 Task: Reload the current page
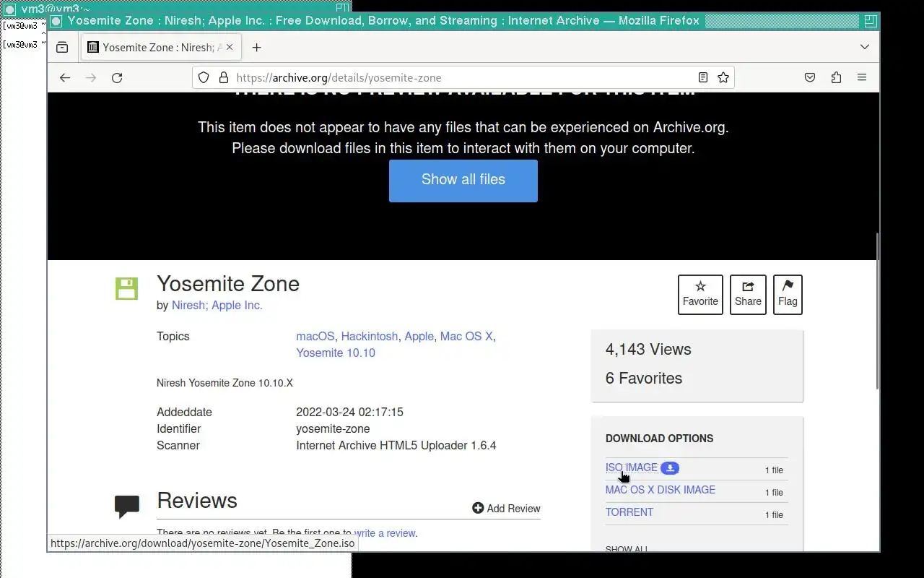[x=117, y=77]
